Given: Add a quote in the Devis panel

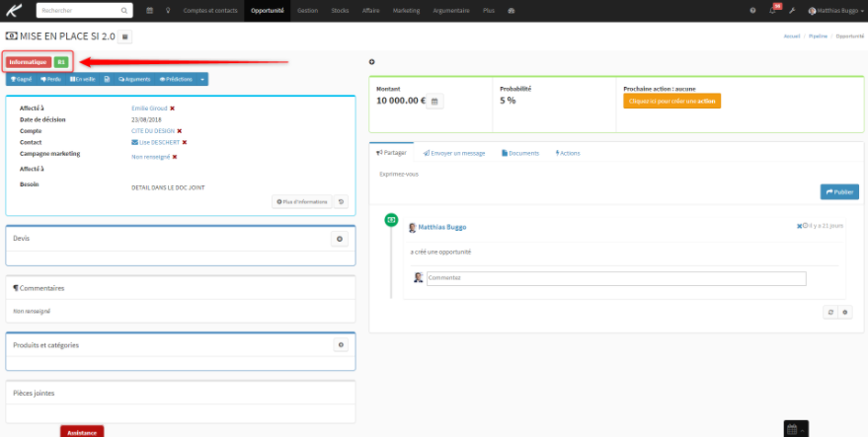Looking at the screenshot, I should [340, 239].
